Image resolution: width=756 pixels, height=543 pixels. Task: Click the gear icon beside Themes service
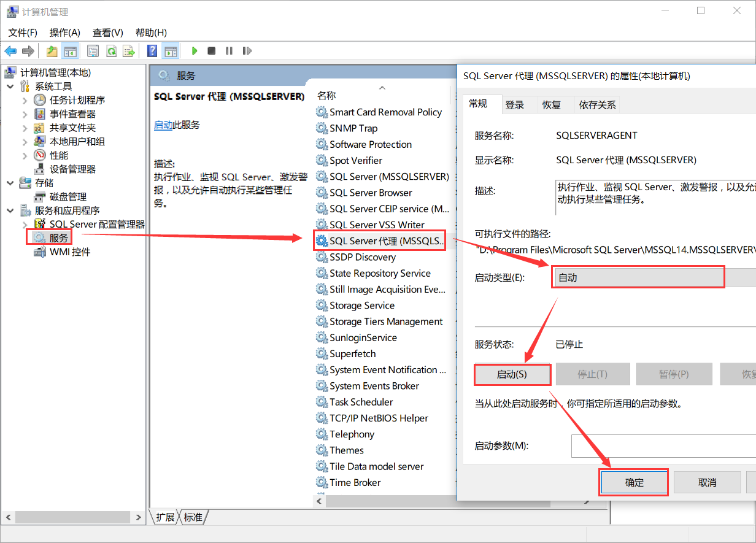point(322,450)
